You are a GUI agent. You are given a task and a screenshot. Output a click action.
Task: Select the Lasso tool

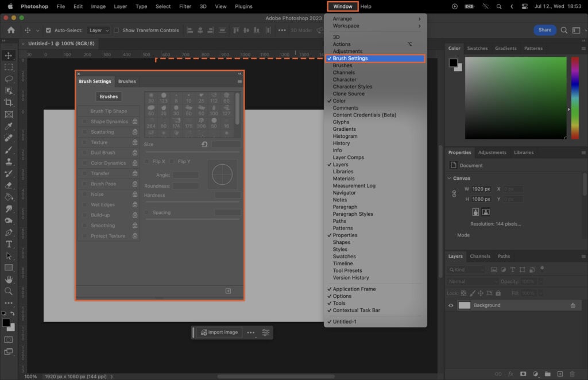(x=7, y=79)
